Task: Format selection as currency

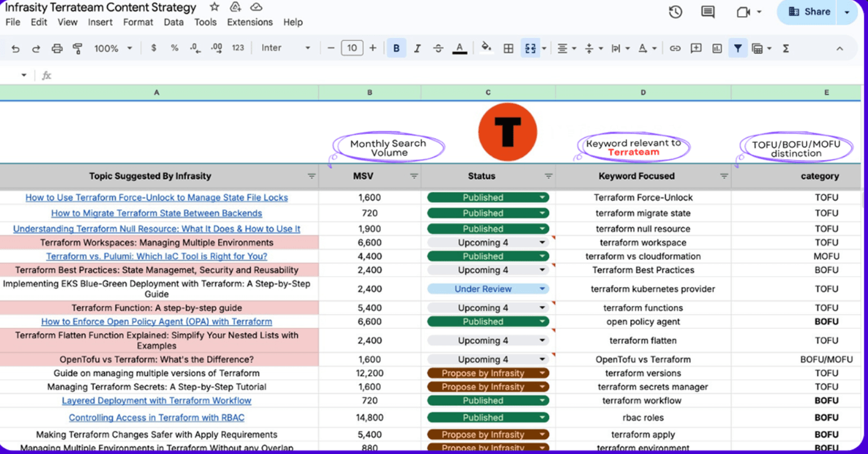Action: [x=153, y=48]
